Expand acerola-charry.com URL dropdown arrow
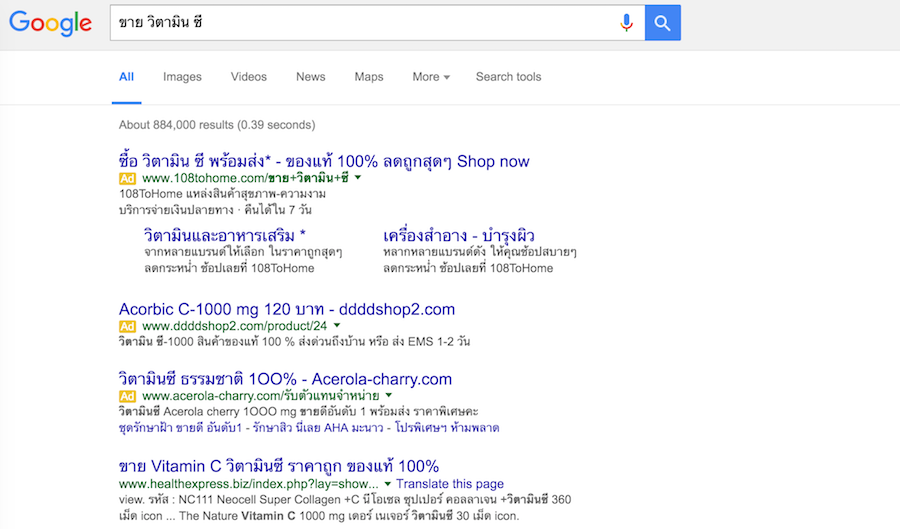Image resolution: width=900 pixels, height=529 pixels. tap(389, 395)
